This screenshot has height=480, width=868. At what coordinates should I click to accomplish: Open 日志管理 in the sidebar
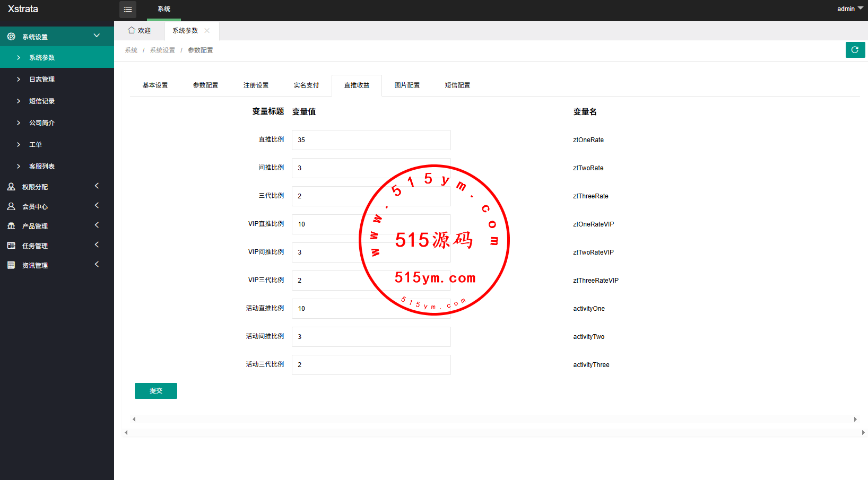coord(42,80)
